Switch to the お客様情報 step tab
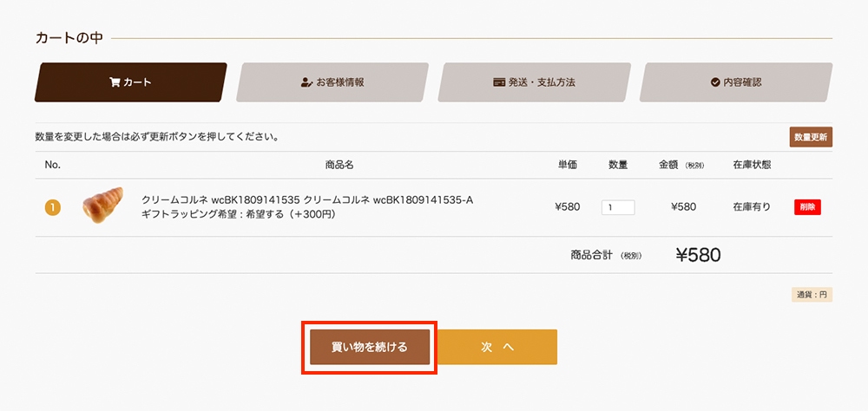Image resolution: width=868 pixels, height=411 pixels. click(x=332, y=82)
